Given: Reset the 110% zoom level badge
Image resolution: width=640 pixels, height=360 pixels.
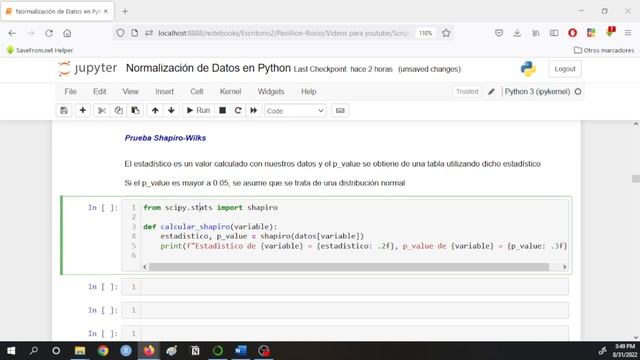Looking at the screenshot, I should tap(425, 33).
